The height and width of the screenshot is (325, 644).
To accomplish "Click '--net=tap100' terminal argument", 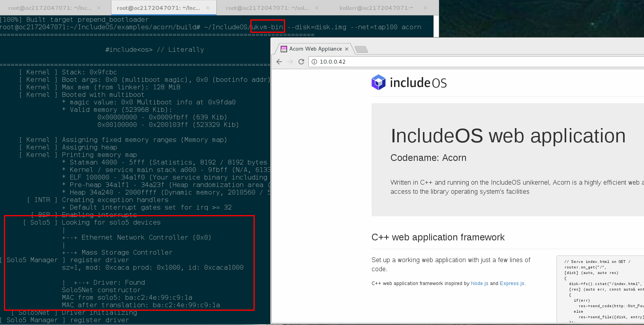I will [374, 27].
